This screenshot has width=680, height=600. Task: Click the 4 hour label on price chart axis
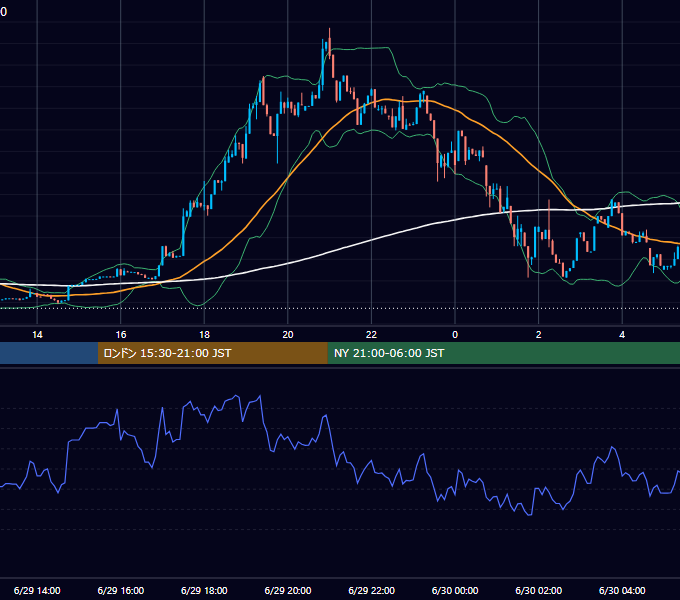pyautogui.click(x=622, y=335)
